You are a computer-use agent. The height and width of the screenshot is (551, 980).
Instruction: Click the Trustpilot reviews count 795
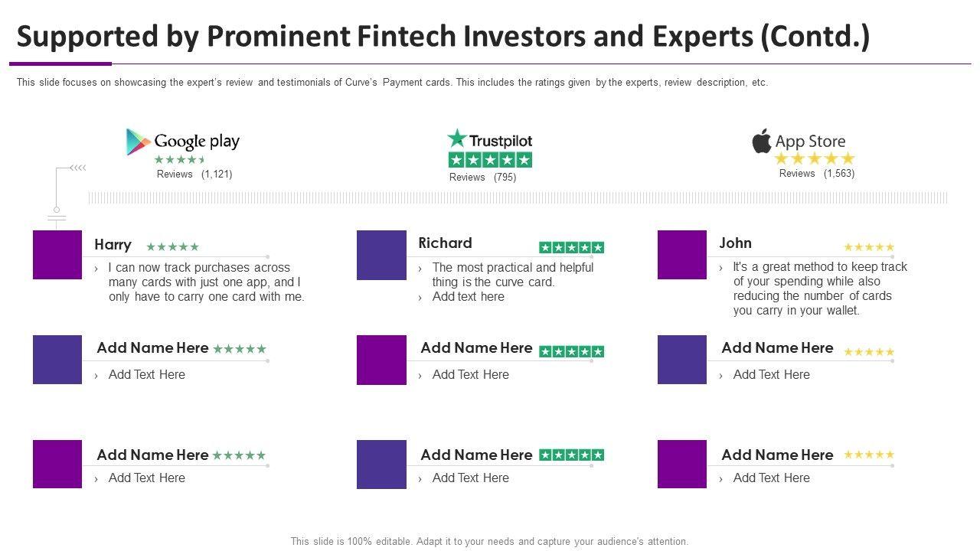pyautogui.click(x=505, y=178)
